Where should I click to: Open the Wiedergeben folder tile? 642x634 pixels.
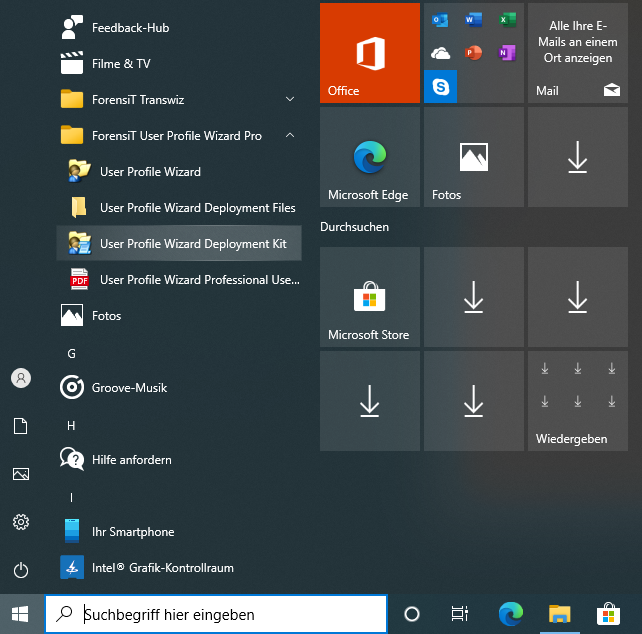(x=578, y=401)
